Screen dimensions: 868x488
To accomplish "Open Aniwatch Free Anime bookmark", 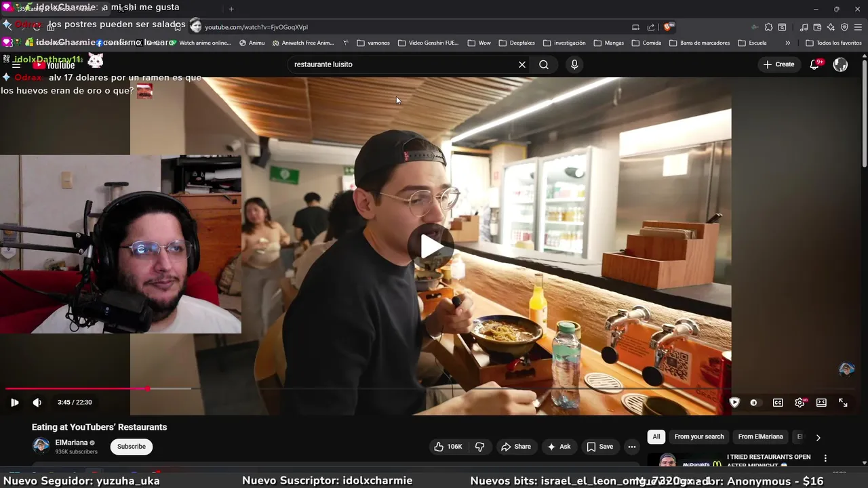I will pyautogui.click(x=303, y=43).
